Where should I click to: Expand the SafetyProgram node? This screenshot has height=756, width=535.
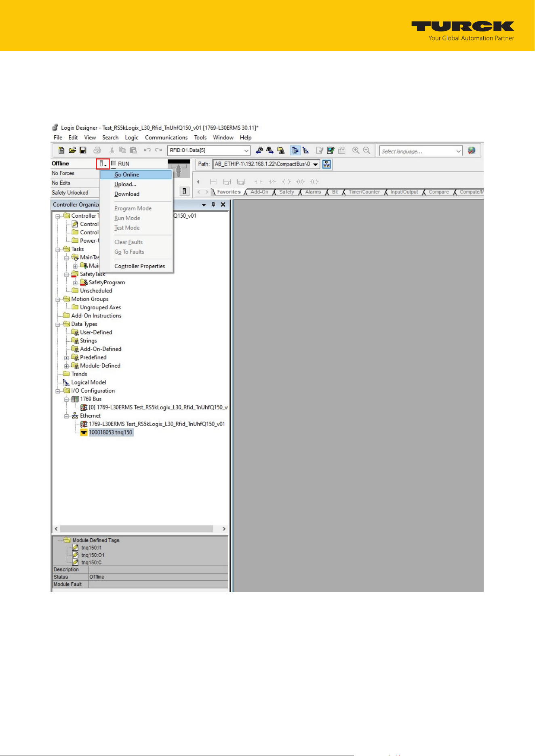click(75, 283)
